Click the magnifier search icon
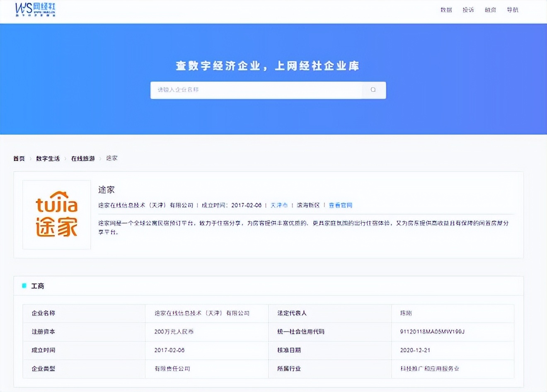The height and width of the screenshot is (392, 547). pyautogui.click(x=373, y=90)
